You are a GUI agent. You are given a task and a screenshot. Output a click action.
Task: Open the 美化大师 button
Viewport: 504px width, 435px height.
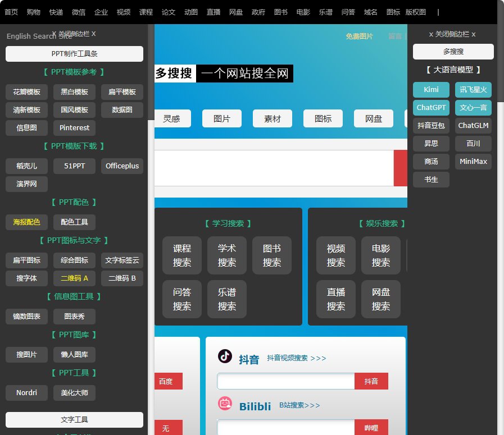coord(74,393)
